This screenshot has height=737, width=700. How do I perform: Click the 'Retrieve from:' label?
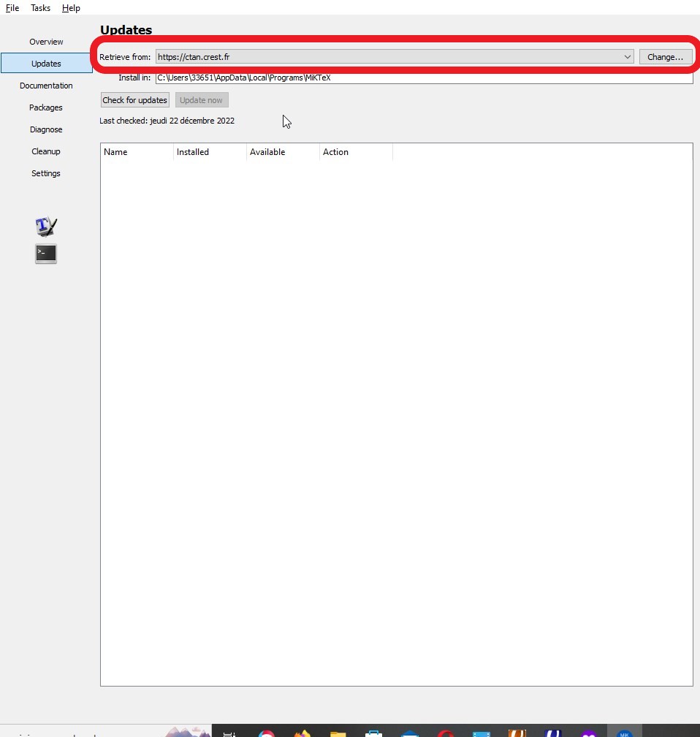coord(125,57)
